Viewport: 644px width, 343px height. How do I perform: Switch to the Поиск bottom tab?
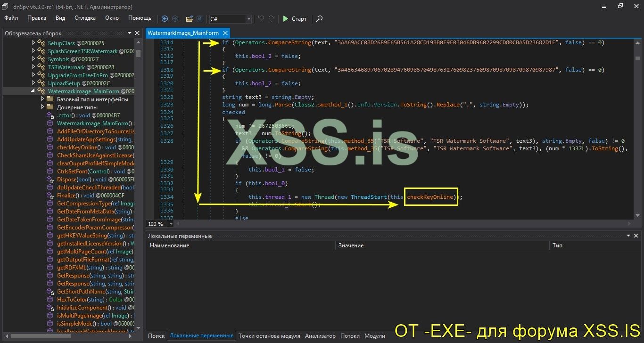coord(157,336)
